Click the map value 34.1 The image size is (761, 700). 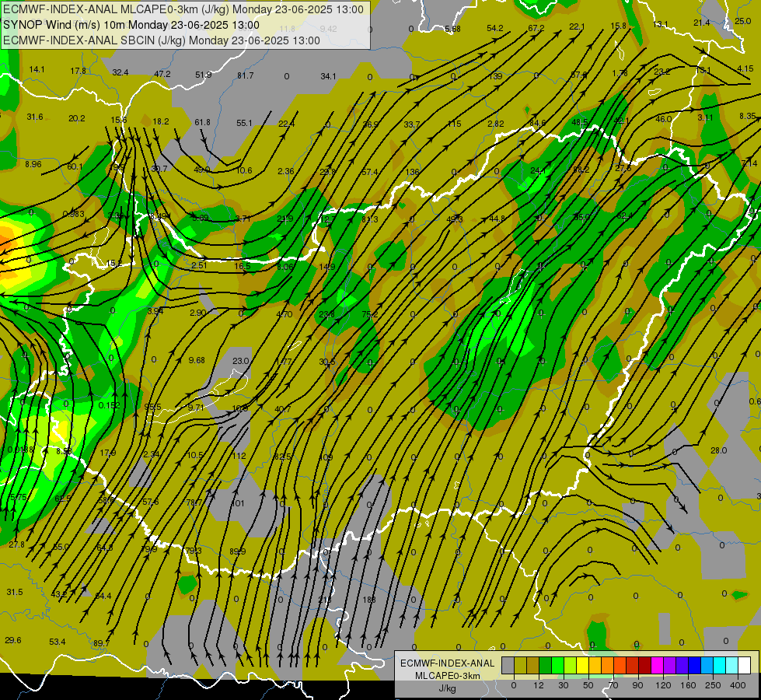pos(329,76)
